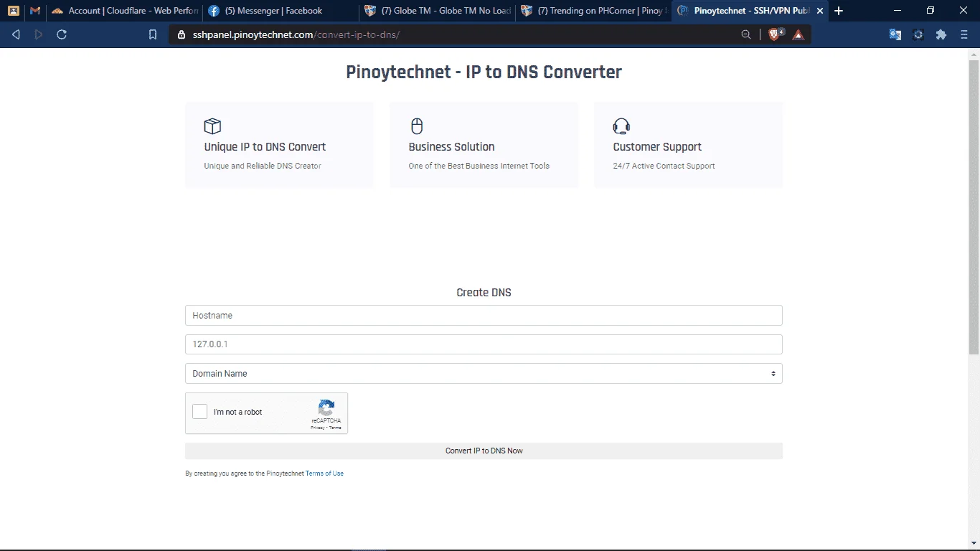Viewport: 980px width, 551px height.
Task: Open the translate extension icon
Action: pyautogui.click(x=895, y=34)
